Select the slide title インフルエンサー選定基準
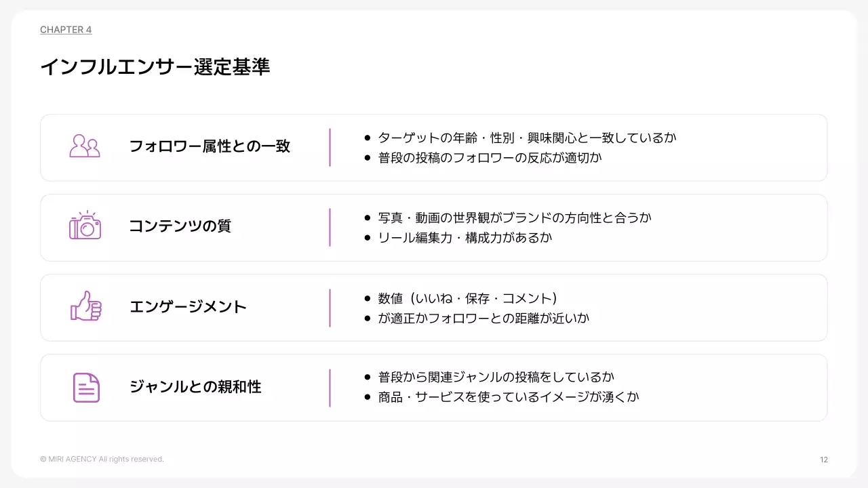This screenshot has height=488, width=868. (155, 67)
